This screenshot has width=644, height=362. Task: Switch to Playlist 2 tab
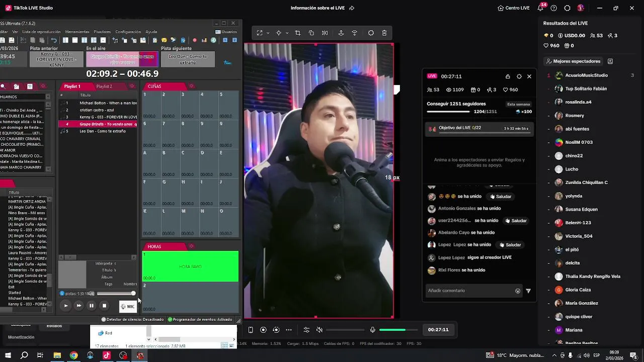click(x=104, y=86)
